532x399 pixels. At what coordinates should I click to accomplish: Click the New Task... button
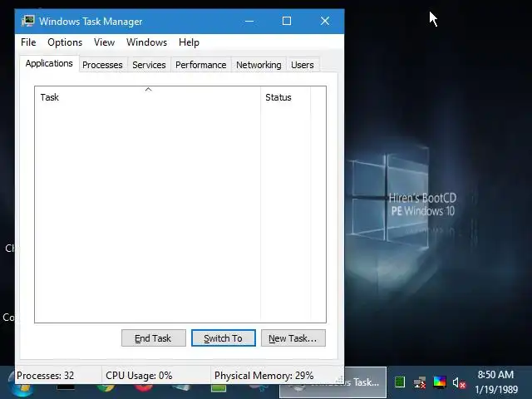point(293,338)
